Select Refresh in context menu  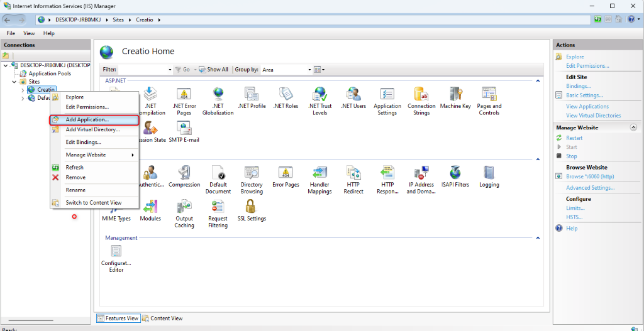click(94, 167)
